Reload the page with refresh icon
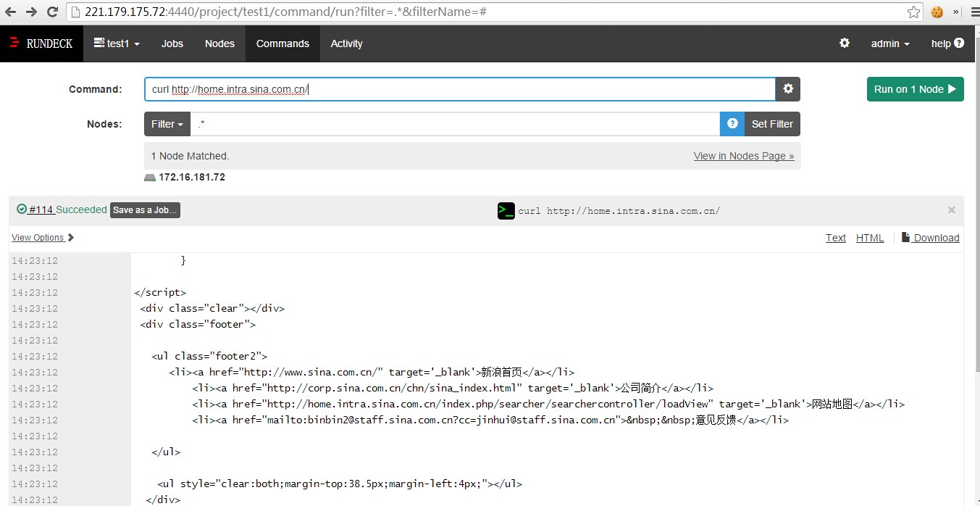The image size is (980, 506). tap(52, 12)
